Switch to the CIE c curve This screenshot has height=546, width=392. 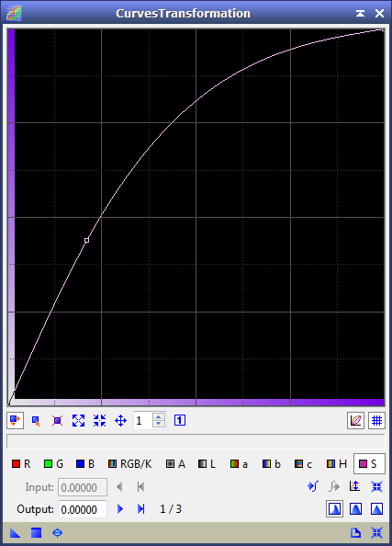pos(303,464)
